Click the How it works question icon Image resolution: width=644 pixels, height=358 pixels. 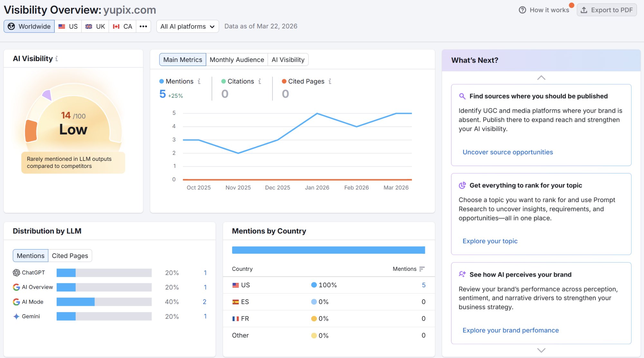(x=522, y=10)
